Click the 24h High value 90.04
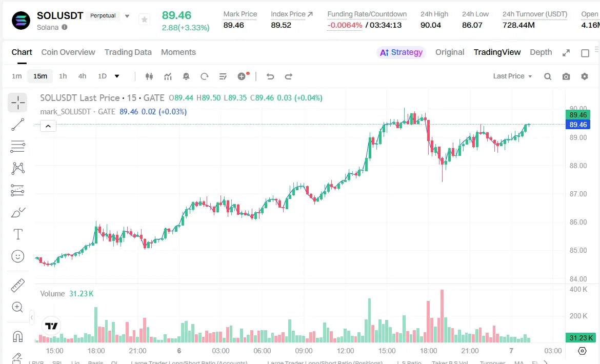 [x=430, y=25]
